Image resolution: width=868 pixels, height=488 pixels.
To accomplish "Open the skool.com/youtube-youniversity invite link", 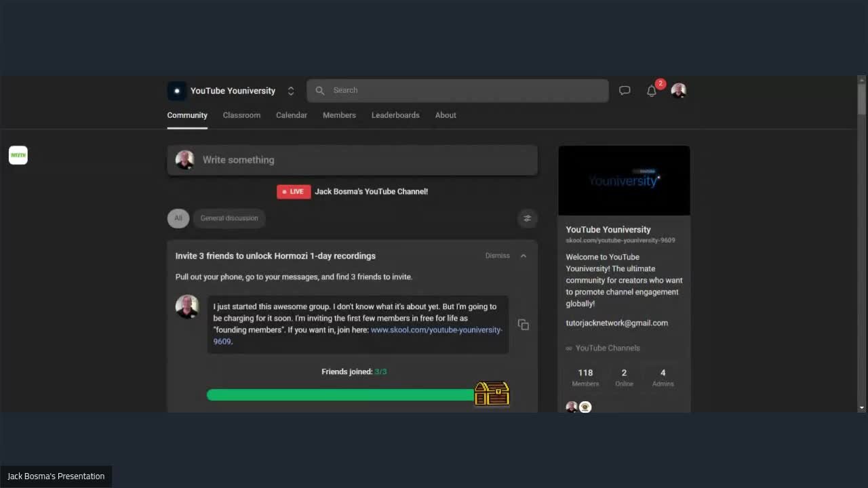I will (x=436, y=330).
